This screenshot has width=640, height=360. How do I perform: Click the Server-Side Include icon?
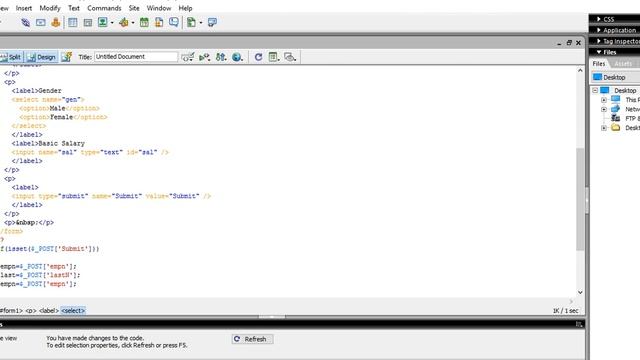coord(159,22)
